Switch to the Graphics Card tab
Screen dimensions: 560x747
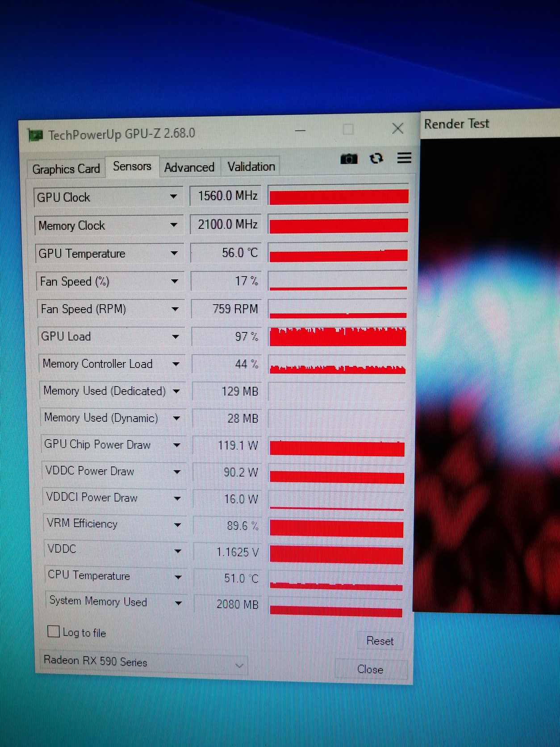click(x=66, y=169)
